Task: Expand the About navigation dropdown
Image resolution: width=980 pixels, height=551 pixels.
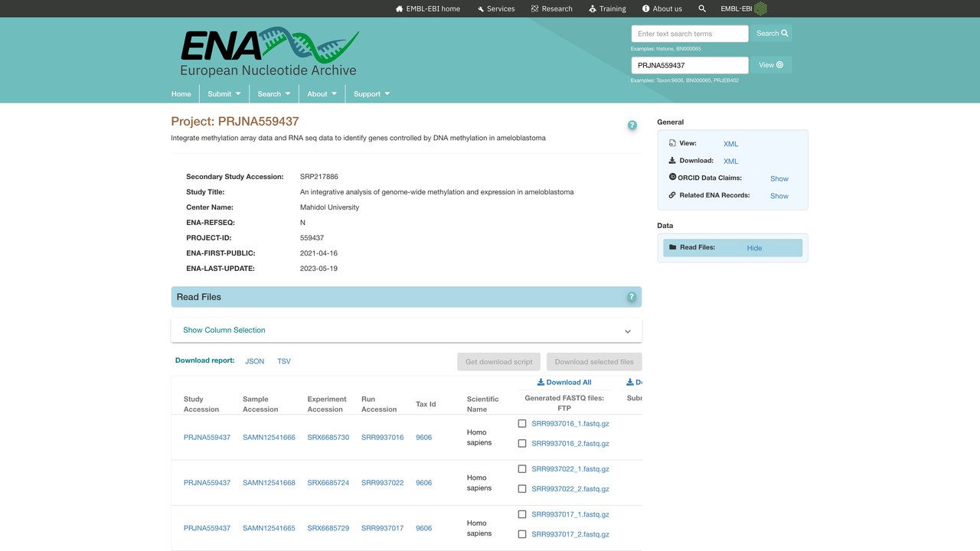Action: 322,93
